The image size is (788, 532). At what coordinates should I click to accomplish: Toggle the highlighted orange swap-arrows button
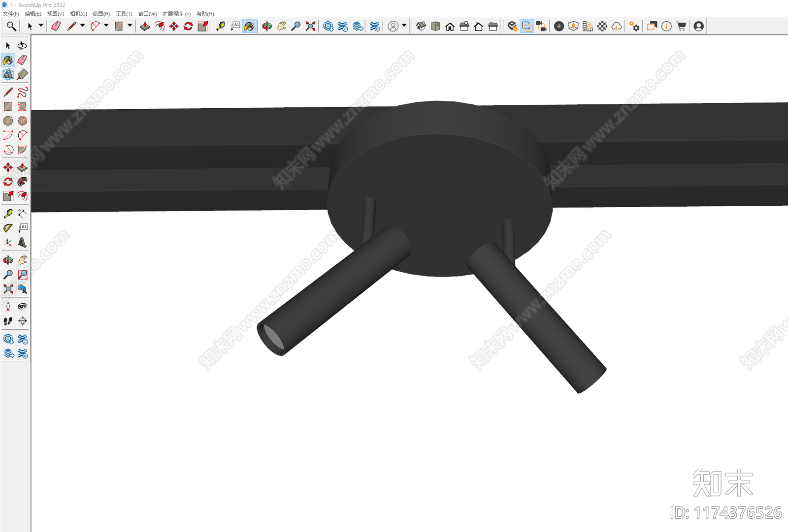pyautogui.click(x=527, y=26)
